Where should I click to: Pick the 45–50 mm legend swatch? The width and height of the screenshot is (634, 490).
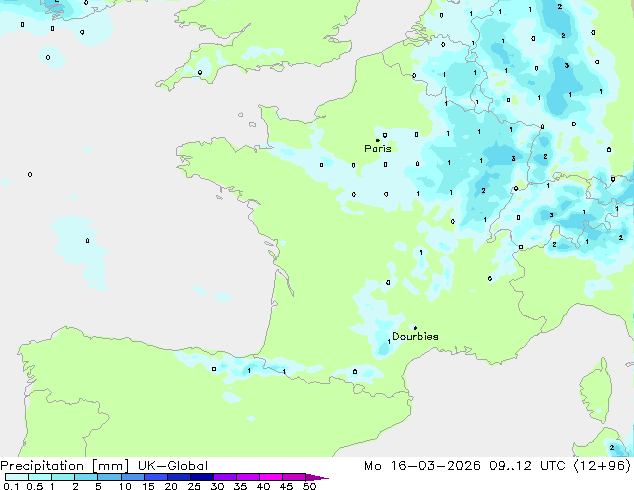tap(294, 477)
